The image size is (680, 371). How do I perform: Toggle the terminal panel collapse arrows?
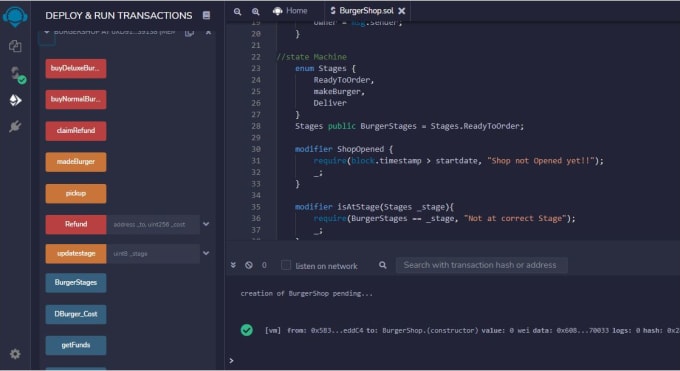233,265
